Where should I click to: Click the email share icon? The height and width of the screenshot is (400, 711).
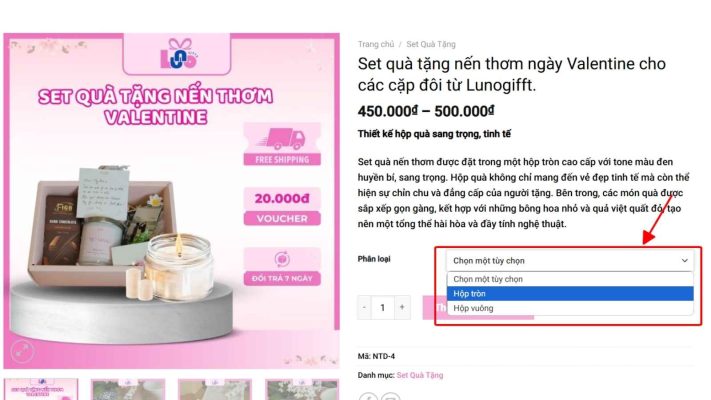point(390,396)
